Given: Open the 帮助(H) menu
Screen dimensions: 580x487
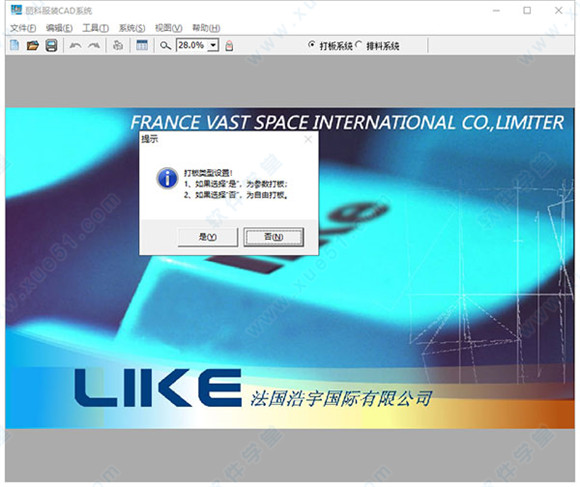Looking at the screenshot, I should coord(206,28).
